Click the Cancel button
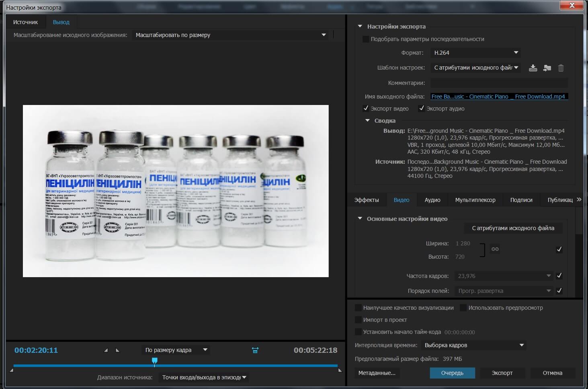This screenshot has height=389, width=588. point(553,373)
